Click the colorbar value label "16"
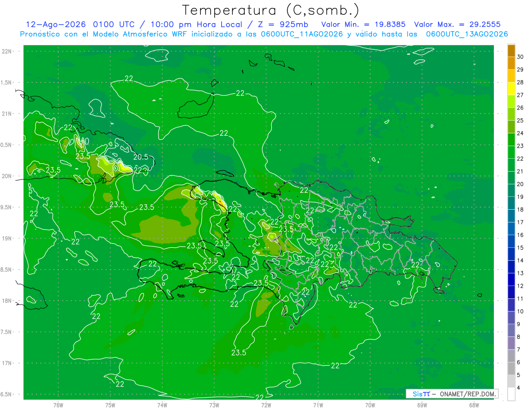 point(521,235)
